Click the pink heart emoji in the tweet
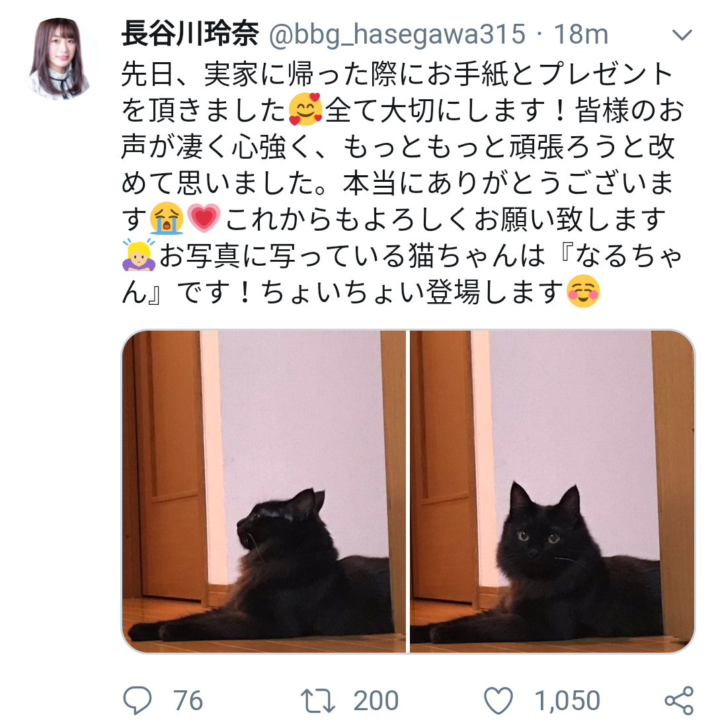The image size is (714, 728). (x=204, y=218)
